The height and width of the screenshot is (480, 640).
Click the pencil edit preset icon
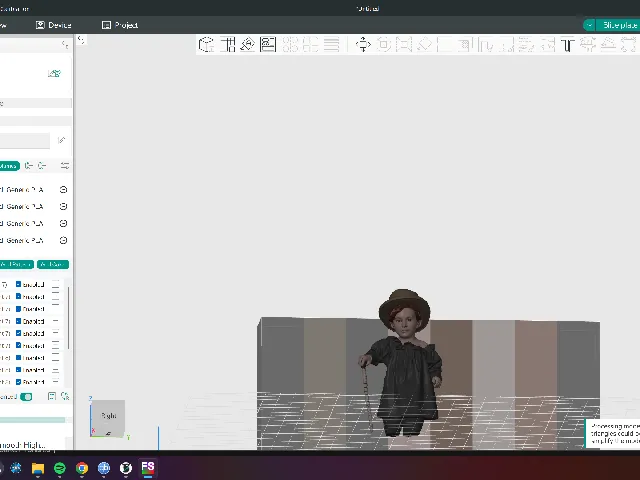click(x=62, y=140)
